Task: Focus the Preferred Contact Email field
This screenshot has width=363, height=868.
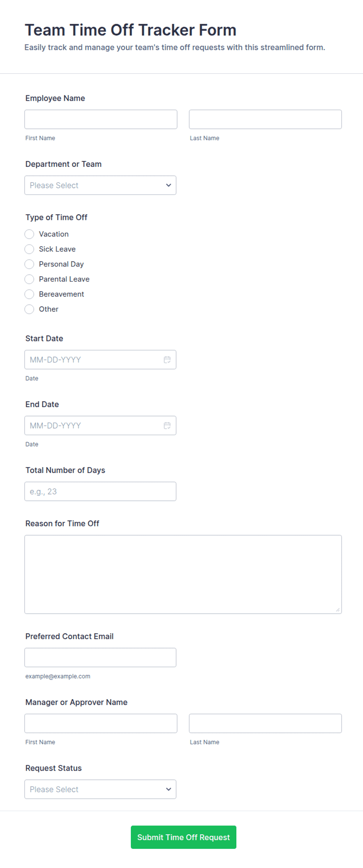Action: (100, 658)
